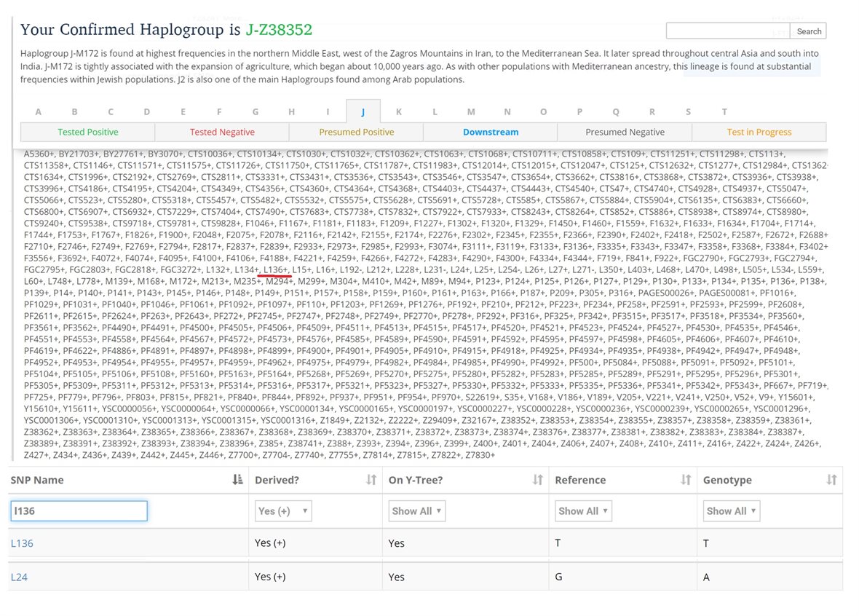The width and height of the screenshot is (859, 616).
Task: Click the SNP Name filter input showing I136
Action: [79, 510]
